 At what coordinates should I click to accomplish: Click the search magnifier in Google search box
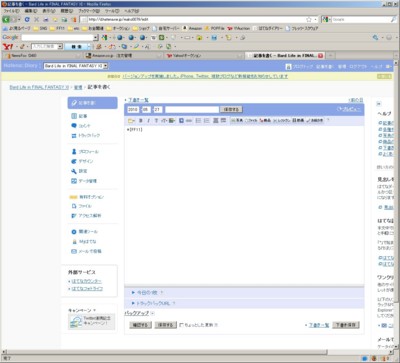click(393, 20)
